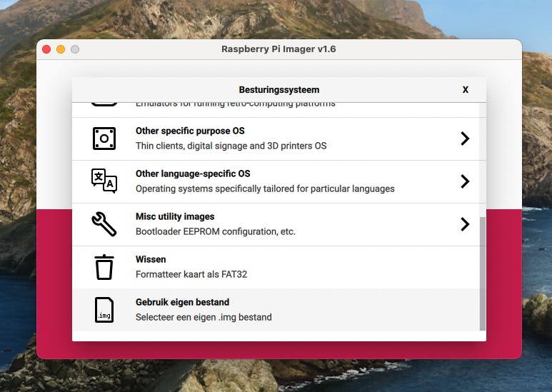The width and height of the screenshot is (552, 392).
Task: Click the OS list vertical scrollbar thumb
Action: click(x=482, y=273)
